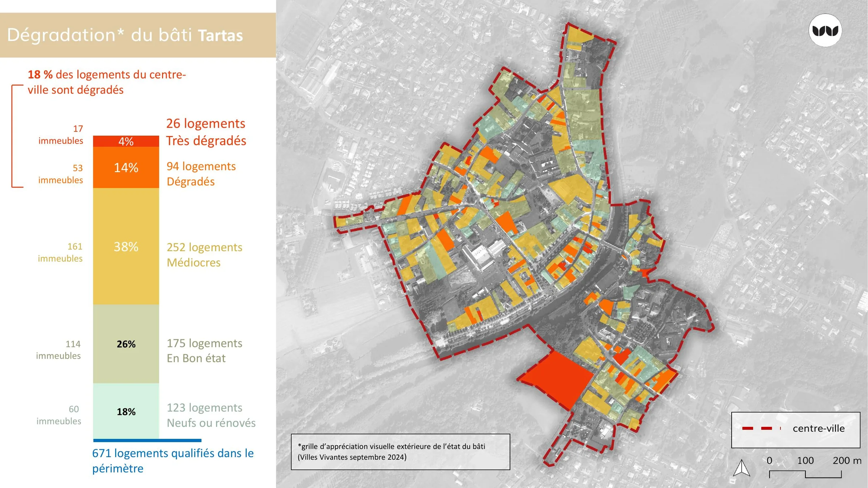This screenshot has height=488, width=868.
Task: Click the "114 immeubles" label
Action: coord(58,350)
